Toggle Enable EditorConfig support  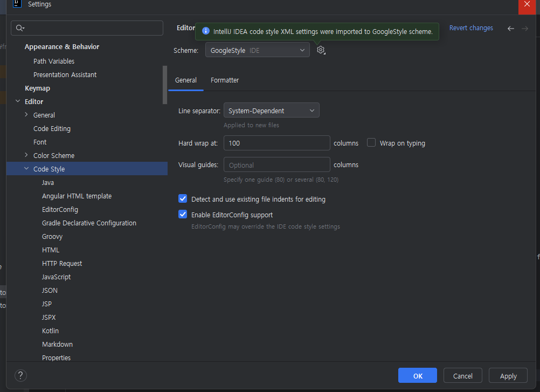click(x=183, y=214)
